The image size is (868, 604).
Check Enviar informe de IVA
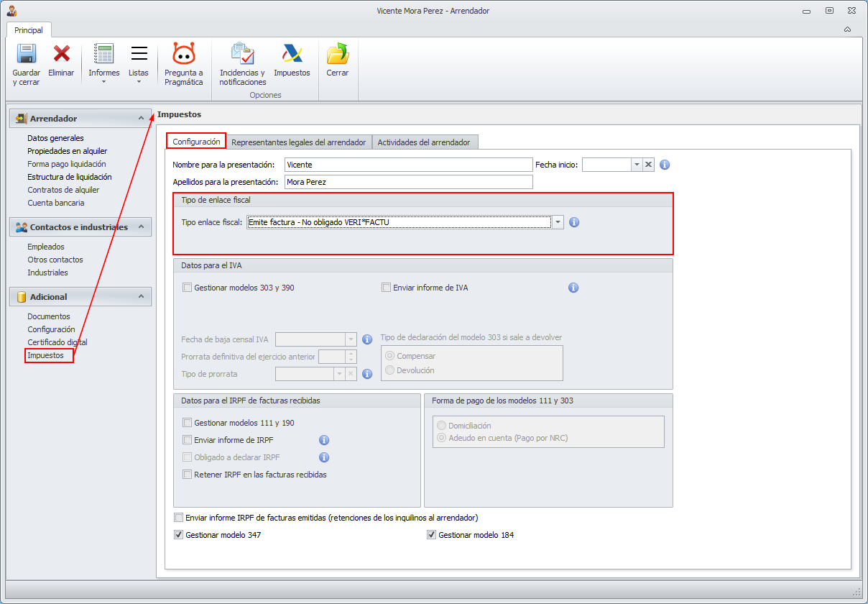[x=387, y=288]
